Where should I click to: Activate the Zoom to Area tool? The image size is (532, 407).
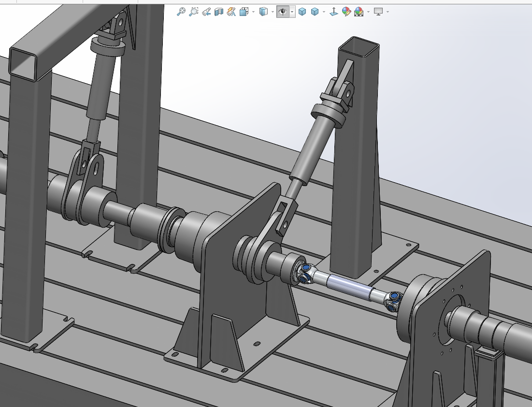[194, 12]
